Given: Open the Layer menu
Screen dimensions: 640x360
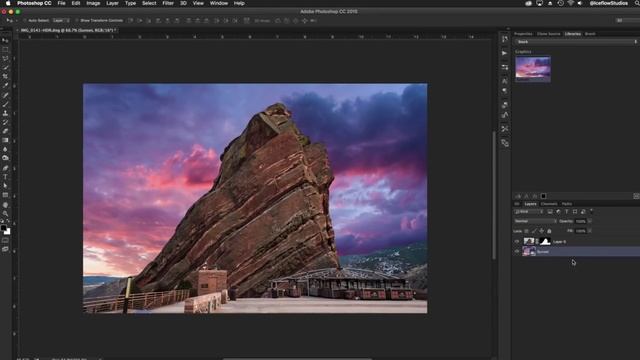Looking at the screenshot, I should [x=112, y=3].
